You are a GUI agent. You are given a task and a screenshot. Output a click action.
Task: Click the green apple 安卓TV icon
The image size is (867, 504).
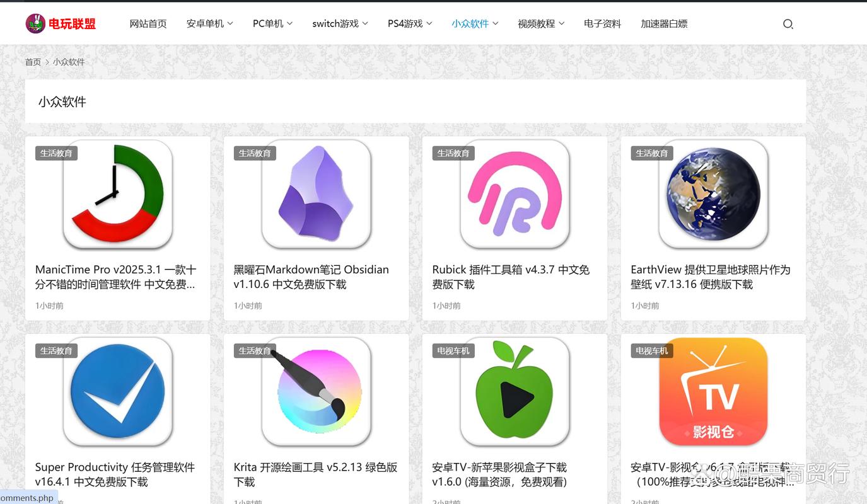click(x=515, y=392)
